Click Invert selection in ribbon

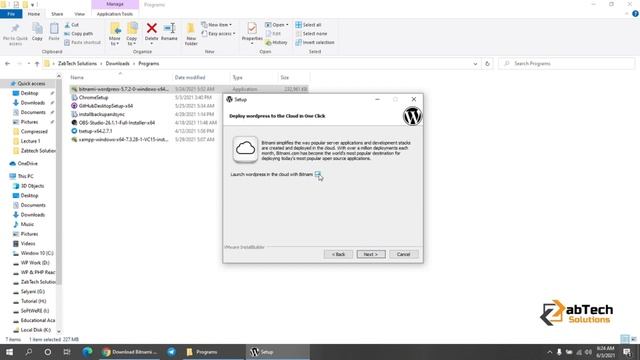click(x=315, y=42)
